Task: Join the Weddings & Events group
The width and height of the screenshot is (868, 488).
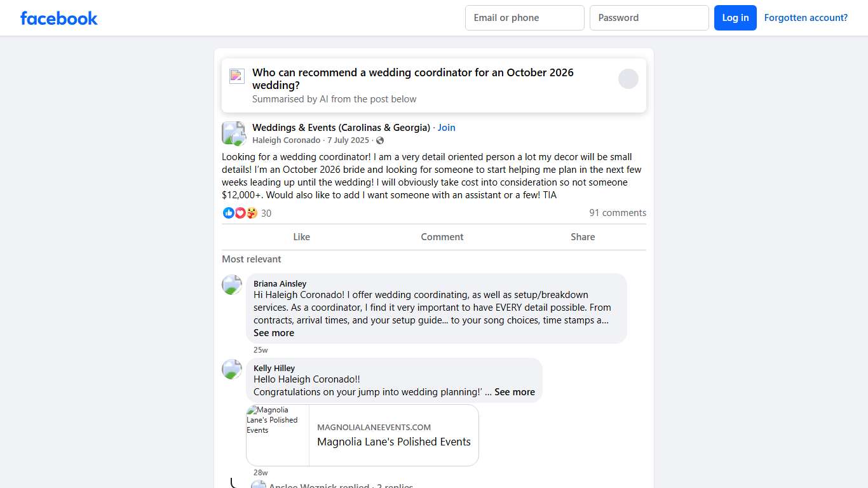Action: pyautogui.click(x=447, y=128)
